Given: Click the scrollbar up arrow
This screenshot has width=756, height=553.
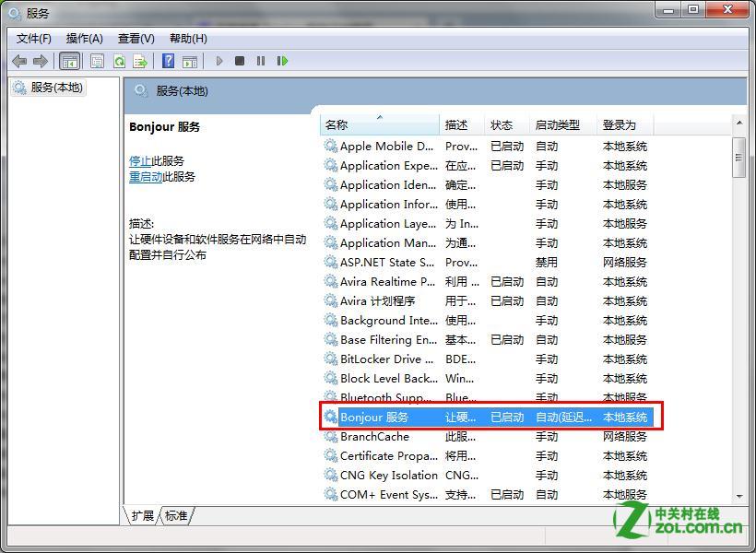Looking at the screenshot, I should pyautogui.click(x=739, y=124).
